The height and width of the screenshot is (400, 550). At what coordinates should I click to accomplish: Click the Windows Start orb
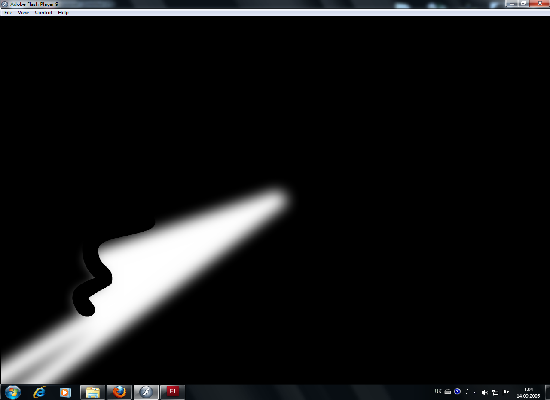pos(13,392)
